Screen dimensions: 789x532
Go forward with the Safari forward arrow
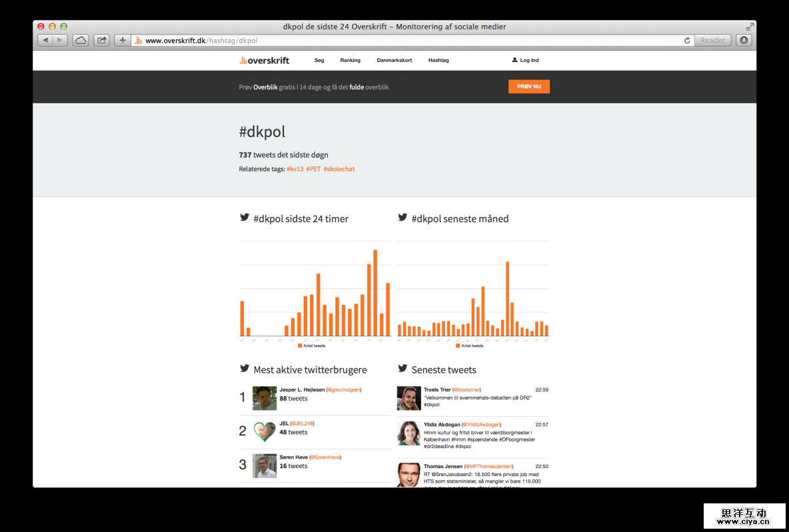pyautogui.click(x=60, y=40)
